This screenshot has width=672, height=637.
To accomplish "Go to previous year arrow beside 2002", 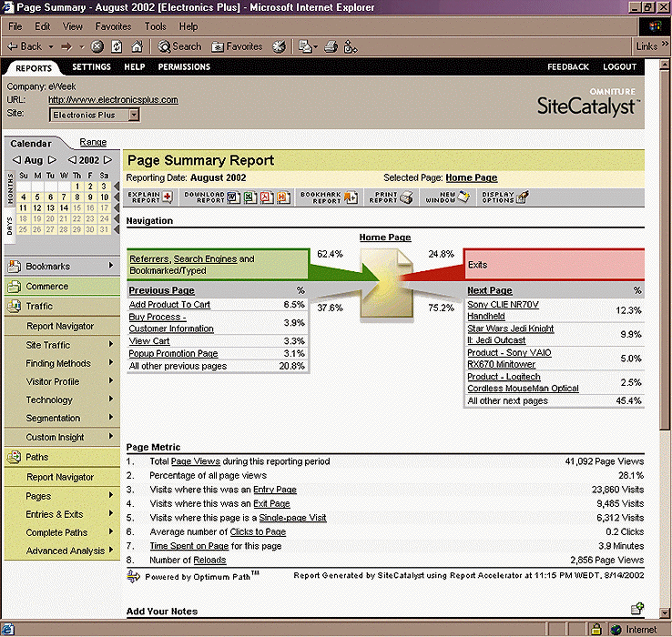I will pos(73,160).
